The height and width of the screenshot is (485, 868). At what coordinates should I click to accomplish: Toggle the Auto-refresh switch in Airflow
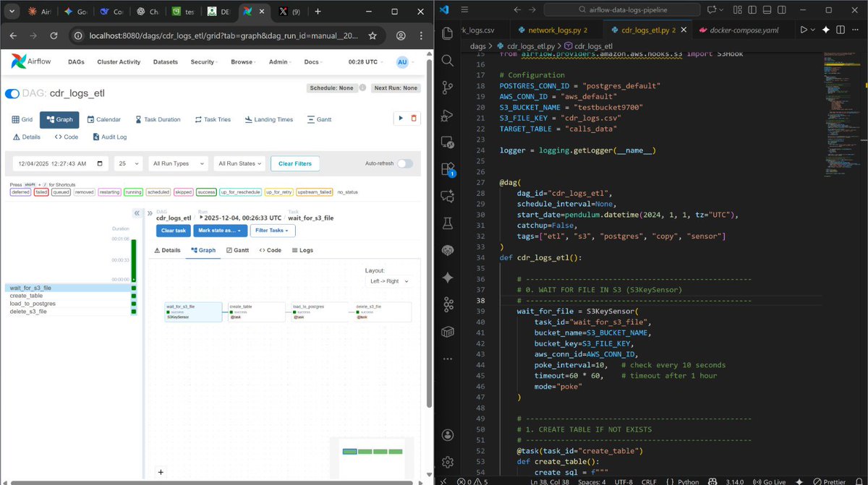(404, 163)
